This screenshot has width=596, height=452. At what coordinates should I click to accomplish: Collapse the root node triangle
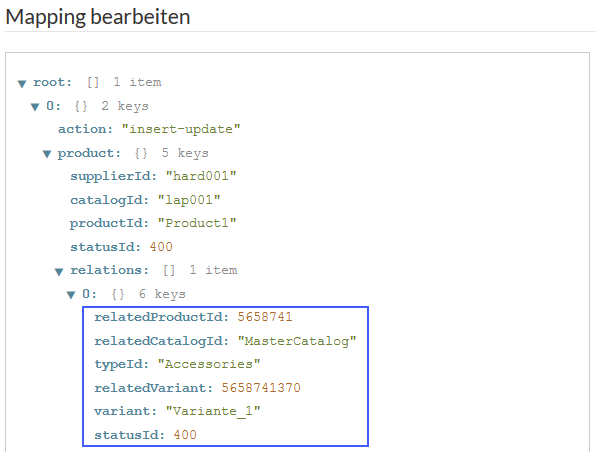[x=22, y=83]
